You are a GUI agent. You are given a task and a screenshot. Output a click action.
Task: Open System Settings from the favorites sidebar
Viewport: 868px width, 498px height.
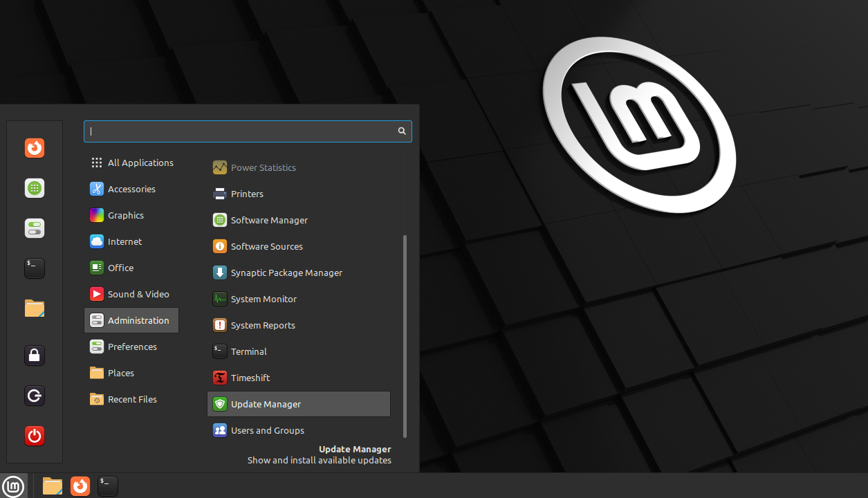35,228
